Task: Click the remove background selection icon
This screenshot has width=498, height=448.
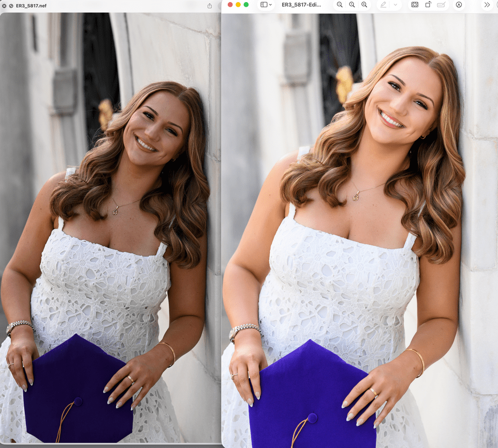Action: coord(415,5)
